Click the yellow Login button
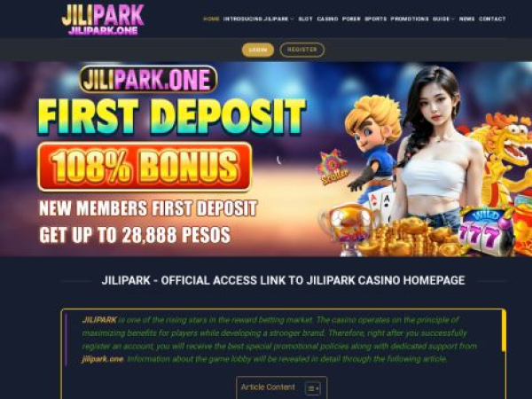 point(258,50)
